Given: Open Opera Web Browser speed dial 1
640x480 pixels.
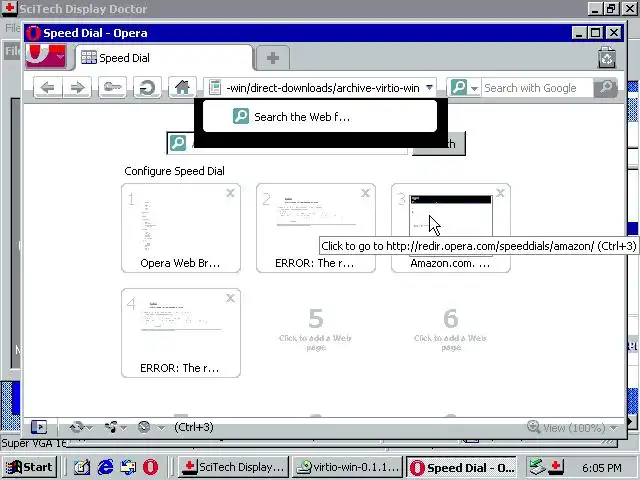Looking at the screenshot, I should coord(181,228).
